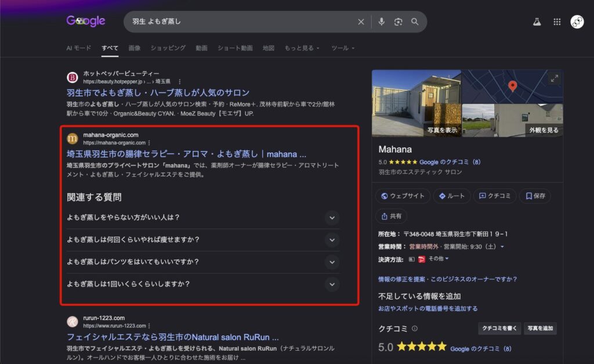Switch to the AI モード tab
The height and width of the screenshot is (364, 594).
79,48
